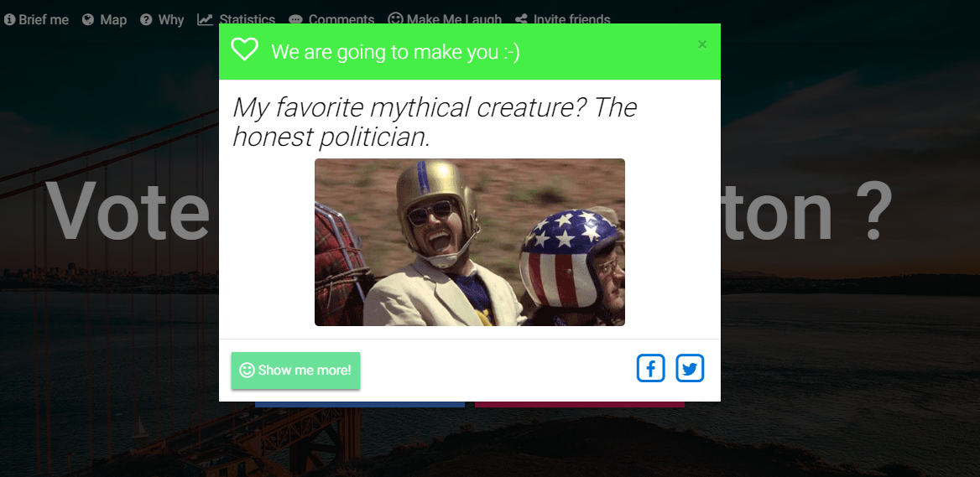Share the joke on Facebook
Viewport: 980px width, 477px height.
[650, 368]
